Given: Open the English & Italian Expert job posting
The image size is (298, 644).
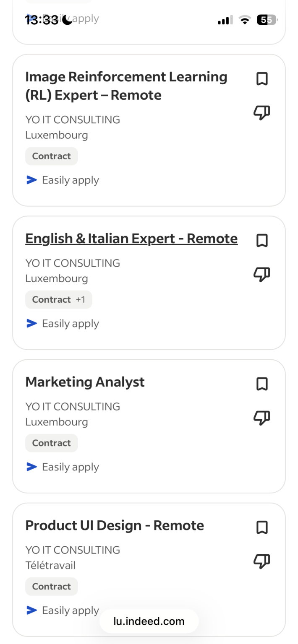Looking at the screenshot, I should pyautogui.click(x=131, y=238).
